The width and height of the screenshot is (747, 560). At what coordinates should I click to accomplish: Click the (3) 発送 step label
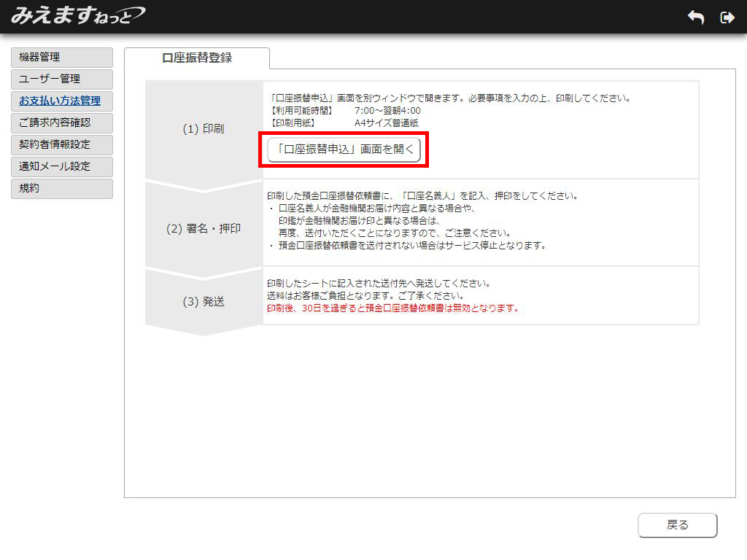203,302
